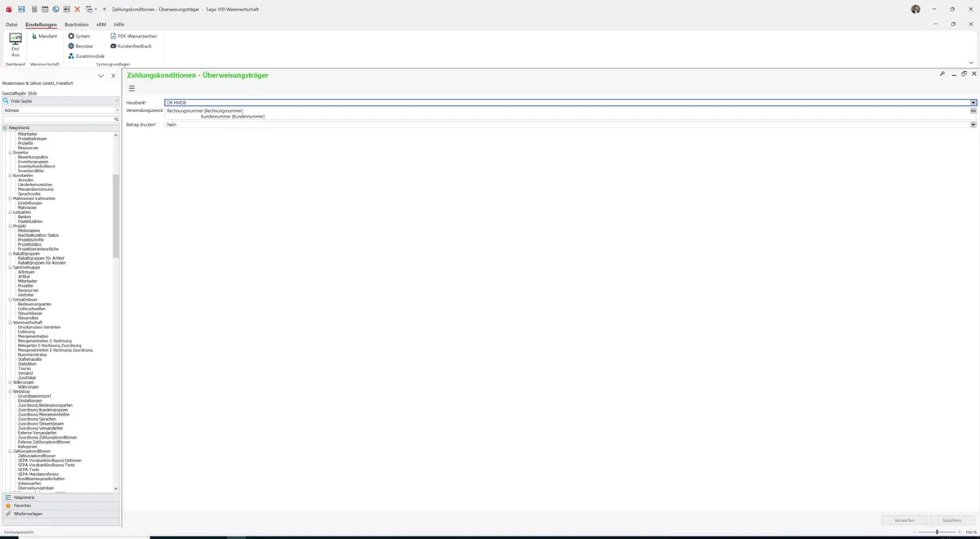Viewport: 980px width, 539px height.
Task: Switch to the Bearbeiten ribbon tab
Action: [77, 24]
